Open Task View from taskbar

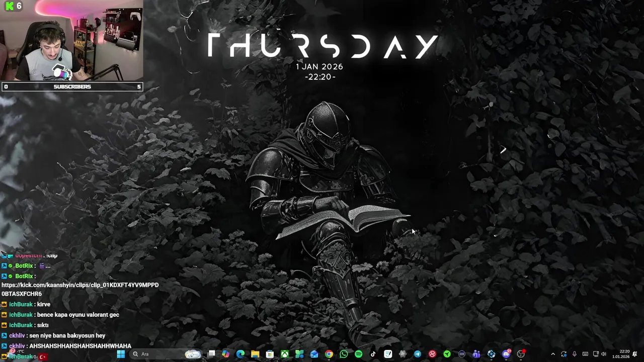coord(211,354)
